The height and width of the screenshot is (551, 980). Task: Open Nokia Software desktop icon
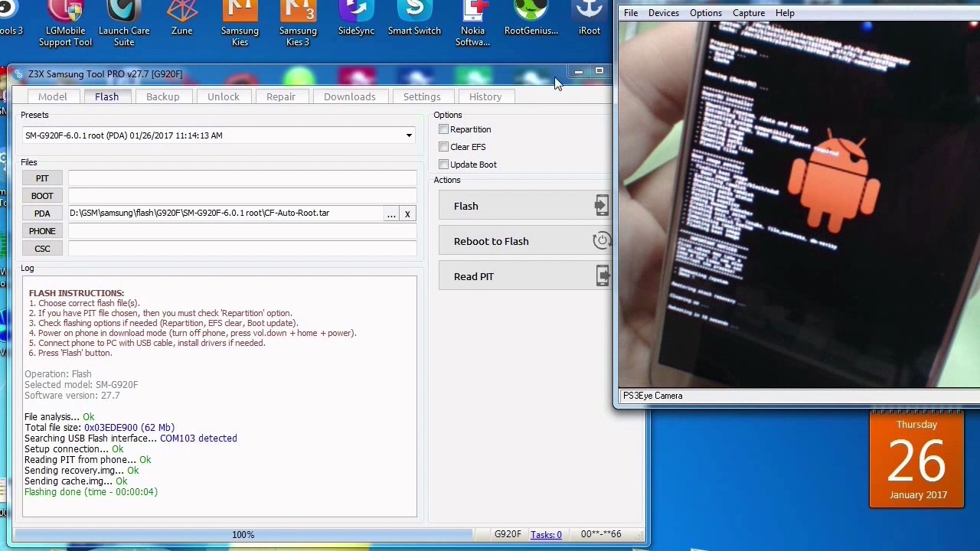473,24
